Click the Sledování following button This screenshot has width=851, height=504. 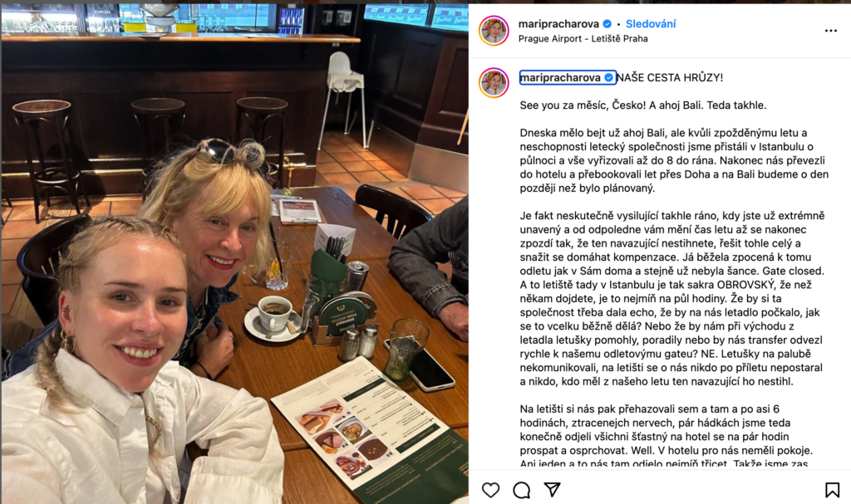click(651, 24)
